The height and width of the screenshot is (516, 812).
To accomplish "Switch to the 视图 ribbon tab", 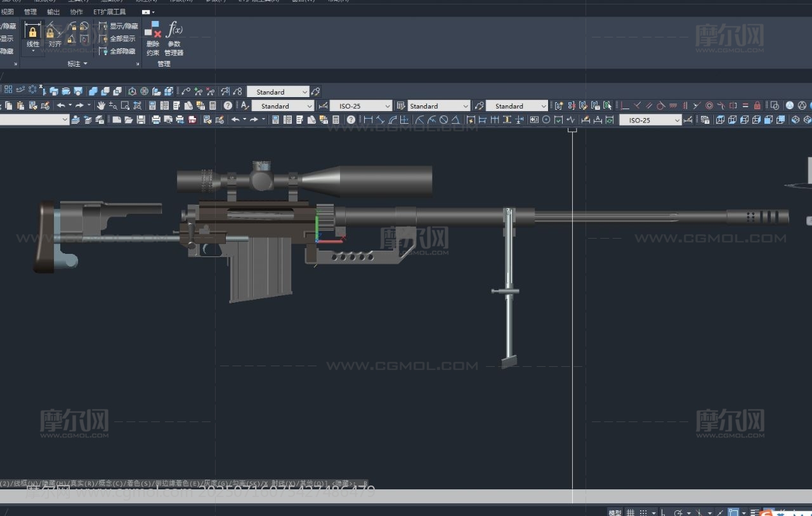I will point(7,11).
